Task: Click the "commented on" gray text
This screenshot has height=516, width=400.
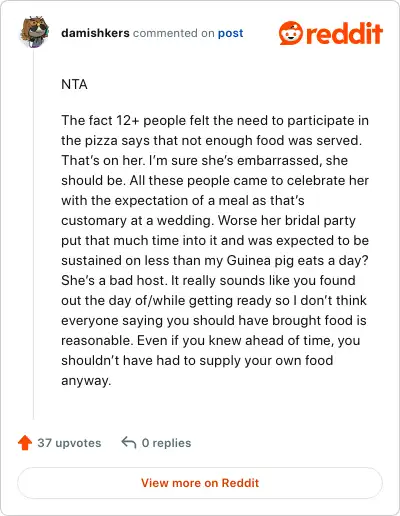Action: click(x=173, y=33)
